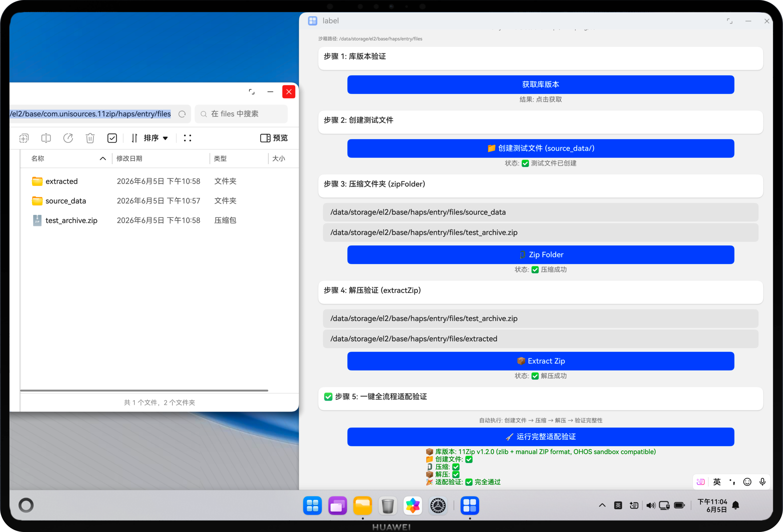Click the test_archive.zip archive icon
783x532 pixels.
tap(37, 220)
